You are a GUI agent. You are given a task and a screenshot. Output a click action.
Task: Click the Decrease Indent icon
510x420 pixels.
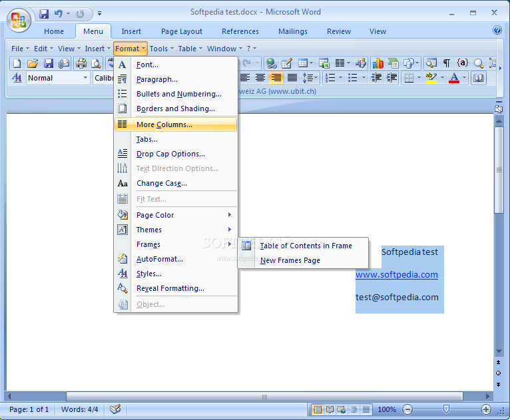(376, 78)
